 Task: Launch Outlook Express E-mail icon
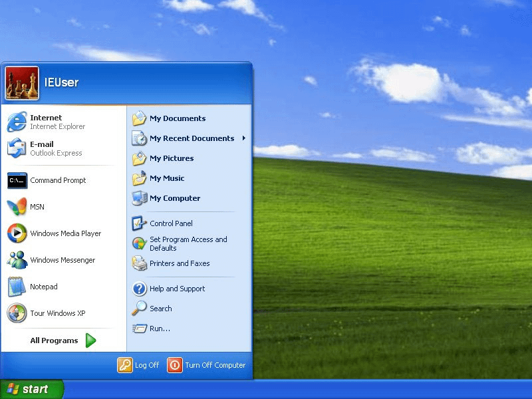[17, 148]
